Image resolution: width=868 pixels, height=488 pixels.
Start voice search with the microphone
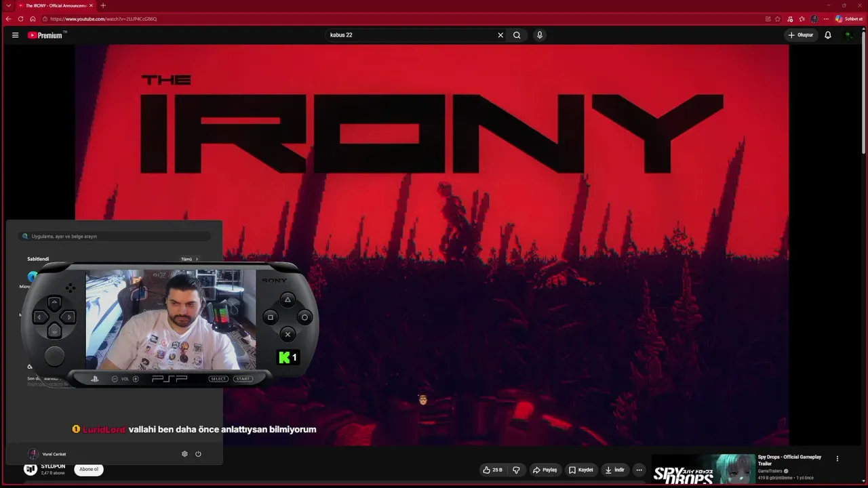539,35
